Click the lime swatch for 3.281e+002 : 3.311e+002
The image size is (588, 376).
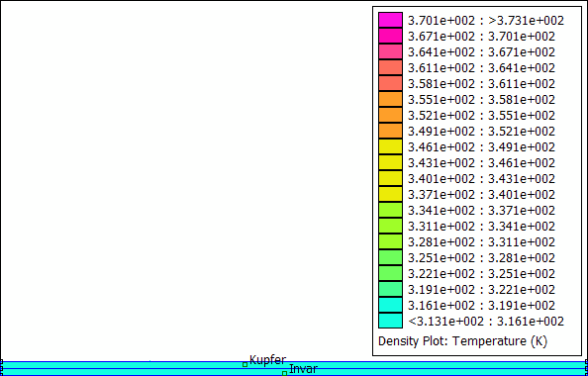(390, 241)
